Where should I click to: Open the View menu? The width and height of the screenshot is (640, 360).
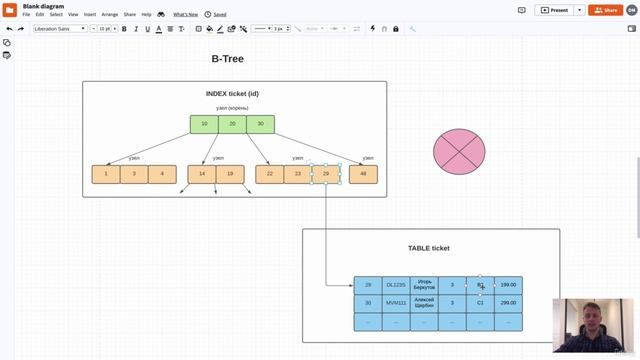[73, 14]
